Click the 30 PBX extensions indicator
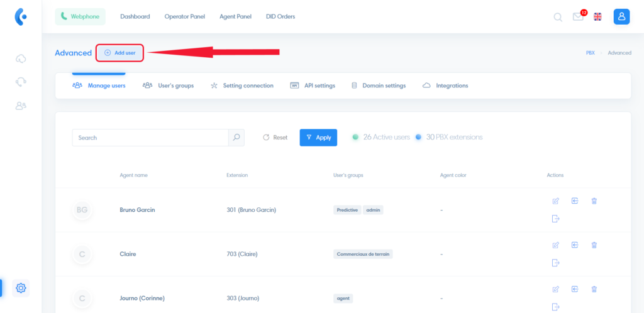The width and height of the screenshot is (644, 313). (449, 138)
